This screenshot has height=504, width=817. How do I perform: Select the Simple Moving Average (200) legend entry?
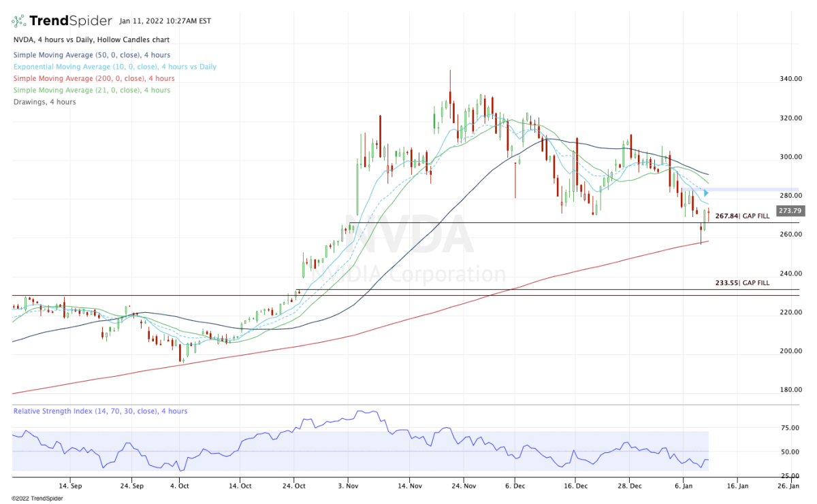(93, 78)
